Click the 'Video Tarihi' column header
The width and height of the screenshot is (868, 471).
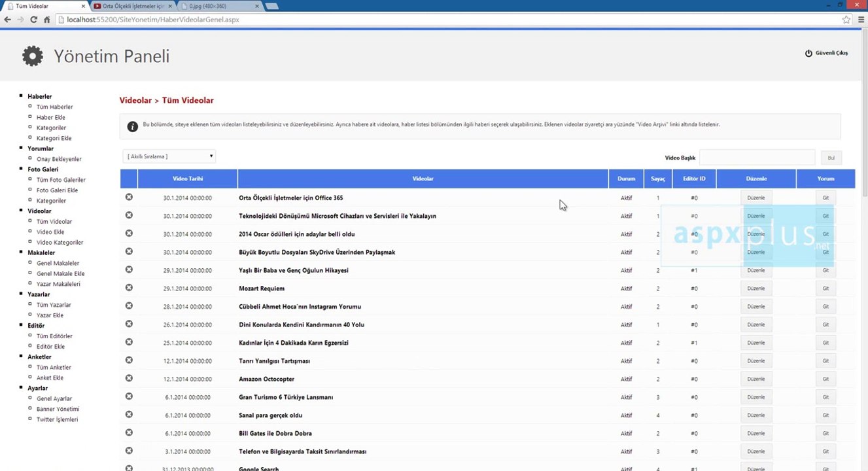point(188,179)
